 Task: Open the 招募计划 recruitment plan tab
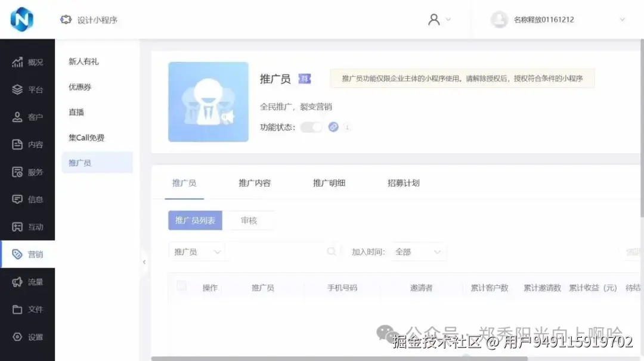[x=402, y=183]
